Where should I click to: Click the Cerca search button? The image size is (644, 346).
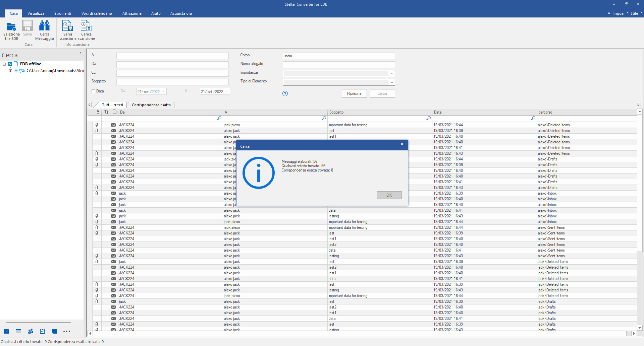(382, 93)
